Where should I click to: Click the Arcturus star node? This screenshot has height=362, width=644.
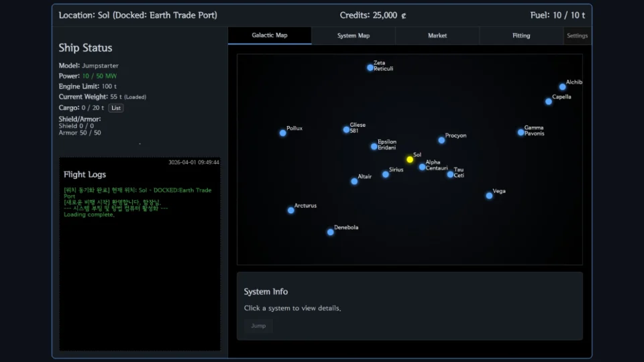point(290,210)
